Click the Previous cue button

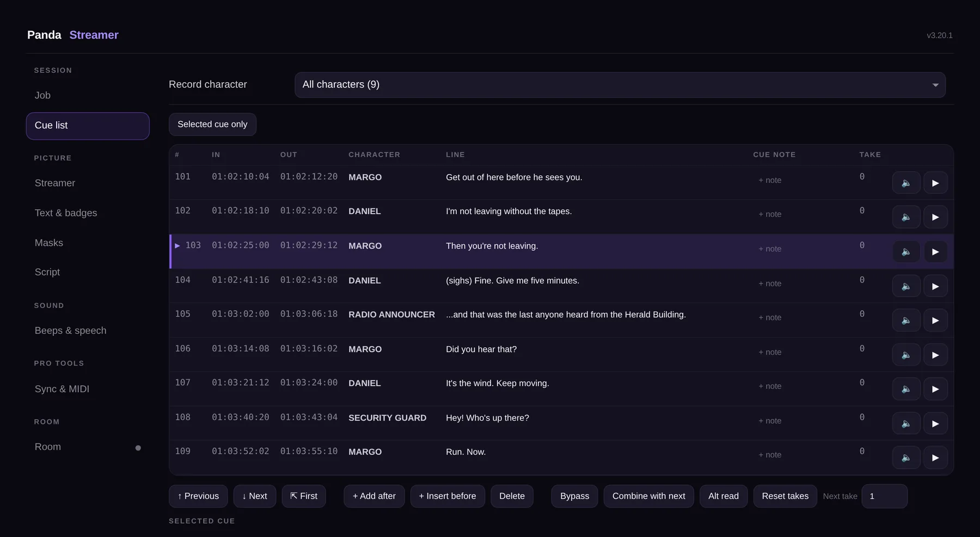198,496
